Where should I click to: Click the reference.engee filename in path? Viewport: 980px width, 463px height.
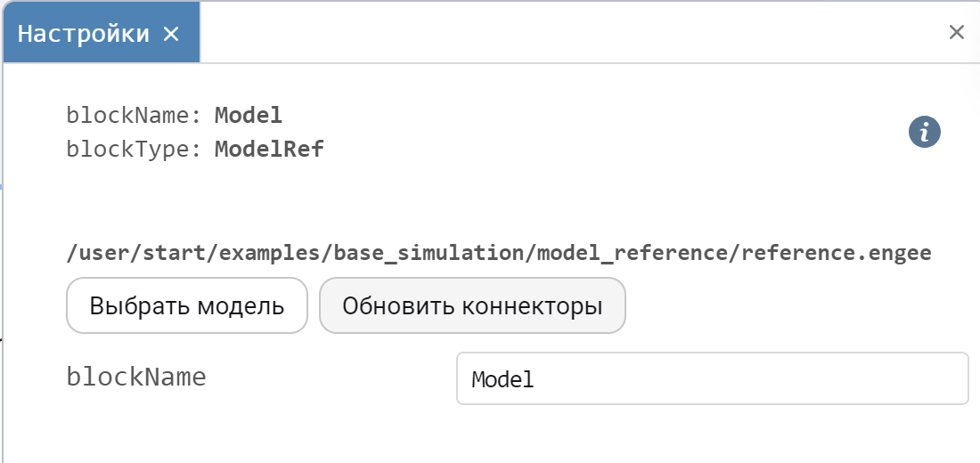coord(837,253)
